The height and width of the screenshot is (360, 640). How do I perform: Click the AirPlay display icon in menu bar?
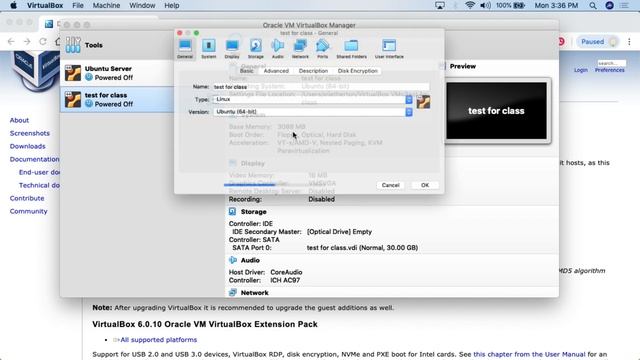(x=440, y=5)
